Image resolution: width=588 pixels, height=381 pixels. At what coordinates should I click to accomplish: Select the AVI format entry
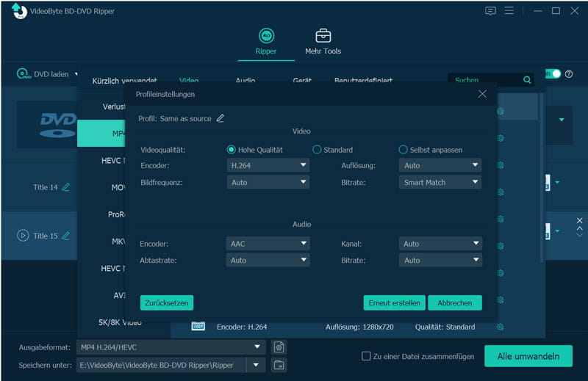pyautogui.click(x=101, y=296)
